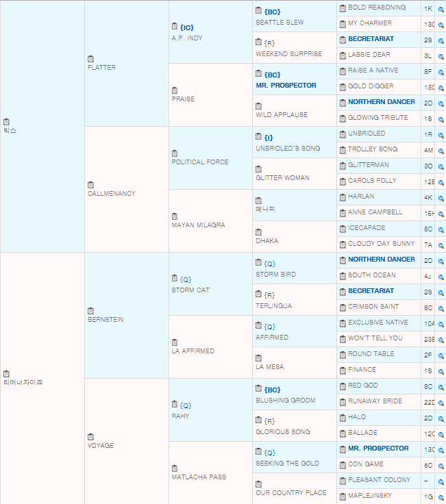Open the clipboard icon above CALLMENANCY
This screenshot has height=504, width=446.
(x=91, y=185)
